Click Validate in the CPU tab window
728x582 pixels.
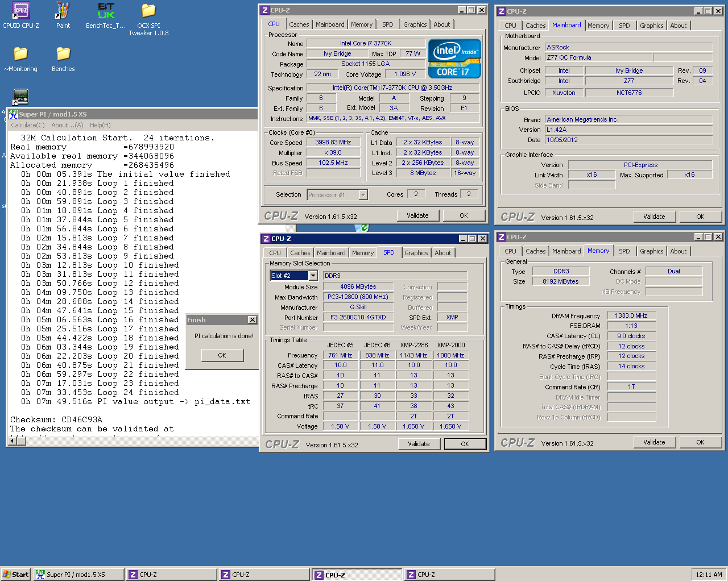pos(417,215)
